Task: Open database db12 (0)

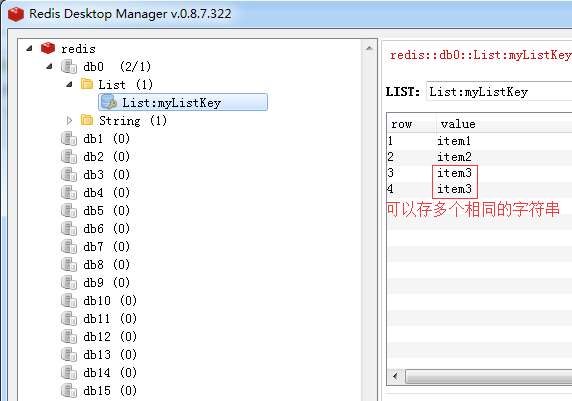Action: (110, 336)
